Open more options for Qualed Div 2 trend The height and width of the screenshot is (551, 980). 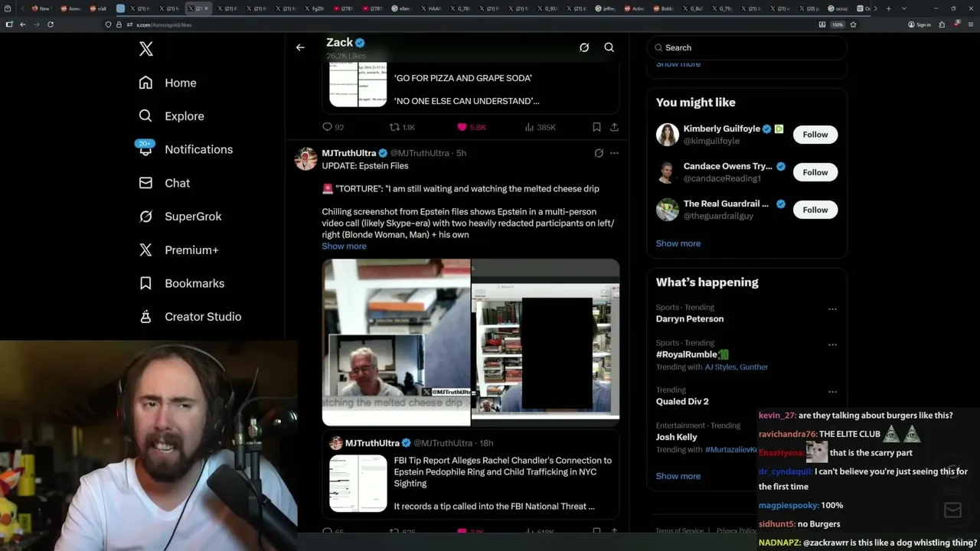[x=832, y=391]
